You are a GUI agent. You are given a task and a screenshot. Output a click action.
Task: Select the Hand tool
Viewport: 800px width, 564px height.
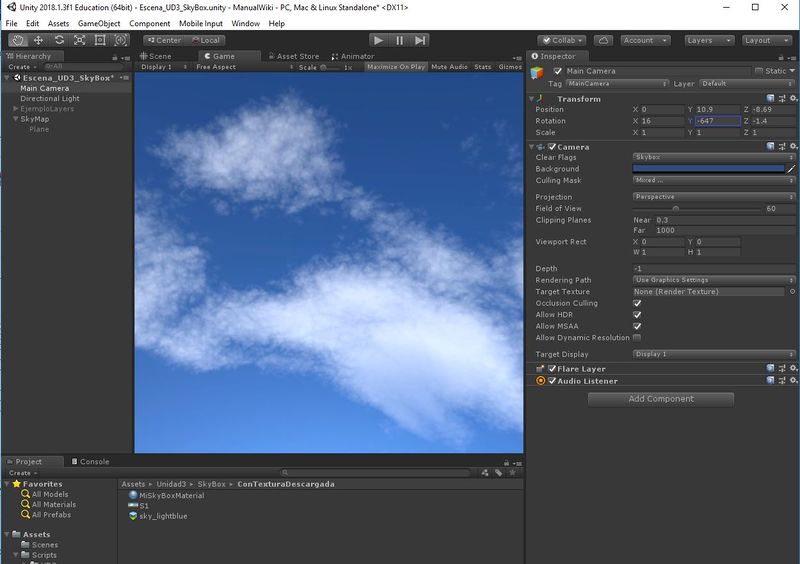[18, 40]
